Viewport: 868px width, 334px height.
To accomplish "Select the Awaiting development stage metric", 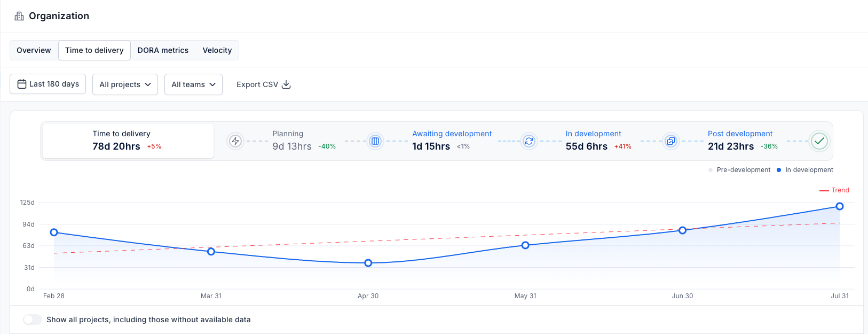I will point(452,141).
